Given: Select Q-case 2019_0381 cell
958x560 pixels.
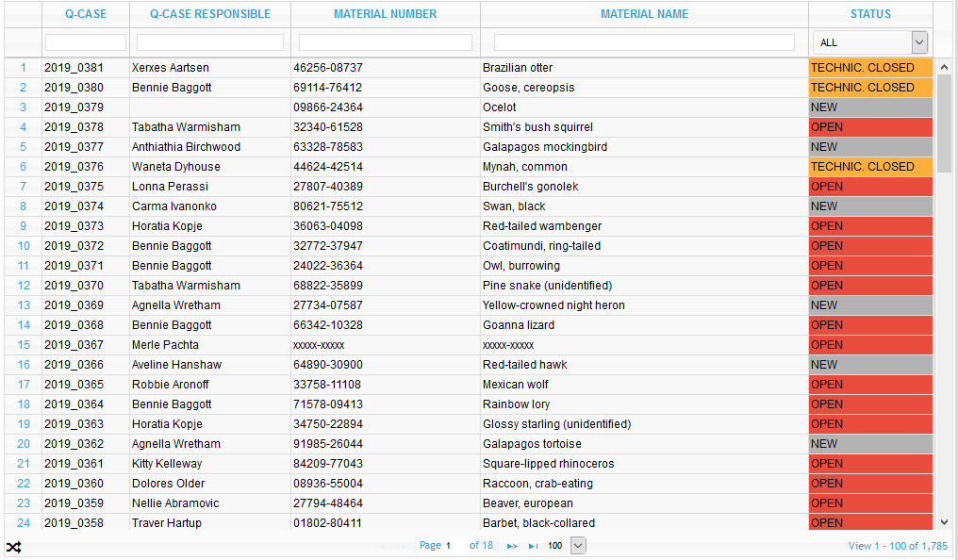Looking at the screenshot, I should 86,68.
